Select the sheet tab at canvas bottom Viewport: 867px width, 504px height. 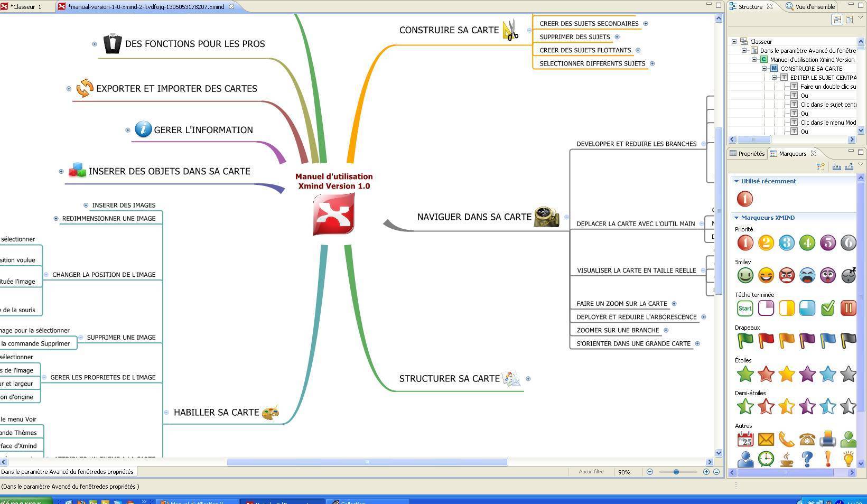coord(68,472)
